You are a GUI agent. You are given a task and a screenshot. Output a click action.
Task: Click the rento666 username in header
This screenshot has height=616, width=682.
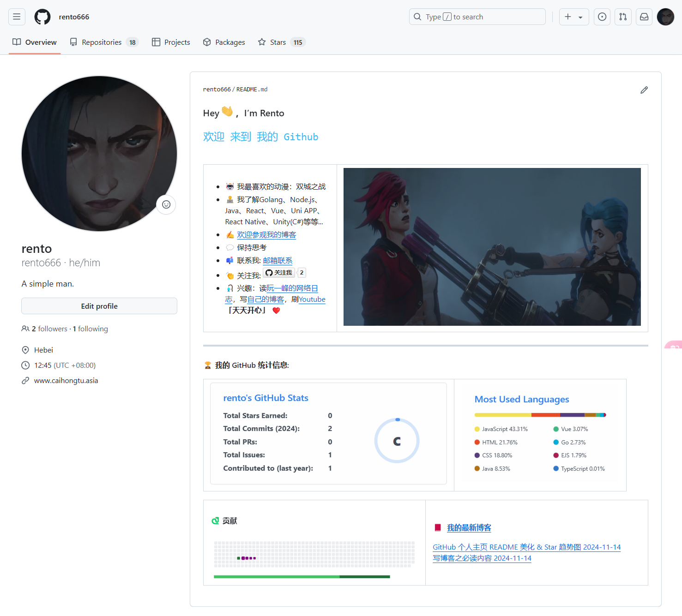(x=74, y=17)
